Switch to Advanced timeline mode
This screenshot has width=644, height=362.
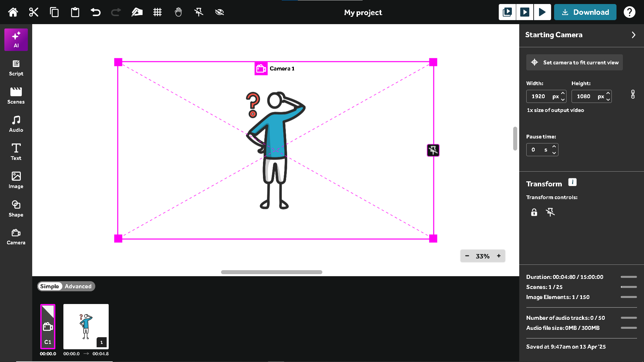(x=78, y=286)
